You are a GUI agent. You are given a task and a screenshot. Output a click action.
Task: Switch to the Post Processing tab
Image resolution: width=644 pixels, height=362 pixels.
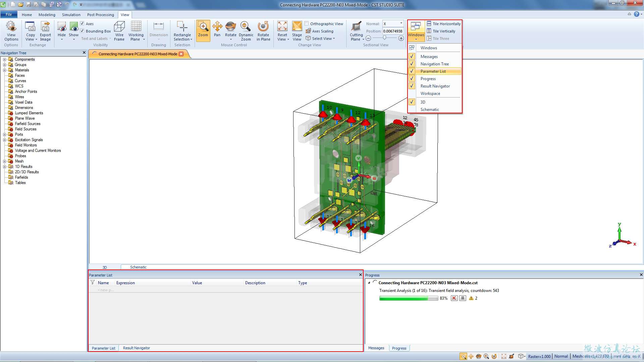[x=100, y=15]
